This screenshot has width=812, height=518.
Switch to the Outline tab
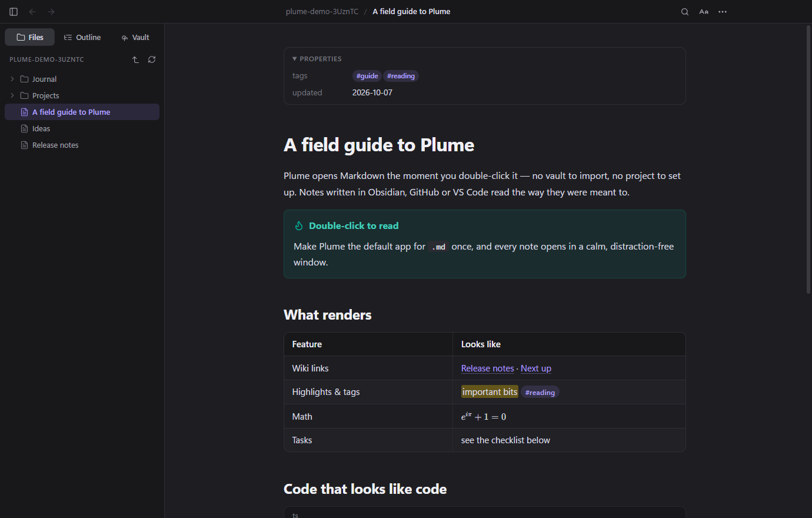point(82,37)
